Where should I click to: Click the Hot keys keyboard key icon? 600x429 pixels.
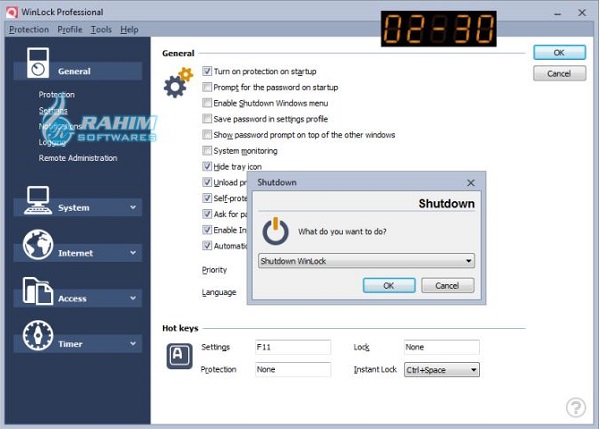pyautogui.click(x=179, y=356)
